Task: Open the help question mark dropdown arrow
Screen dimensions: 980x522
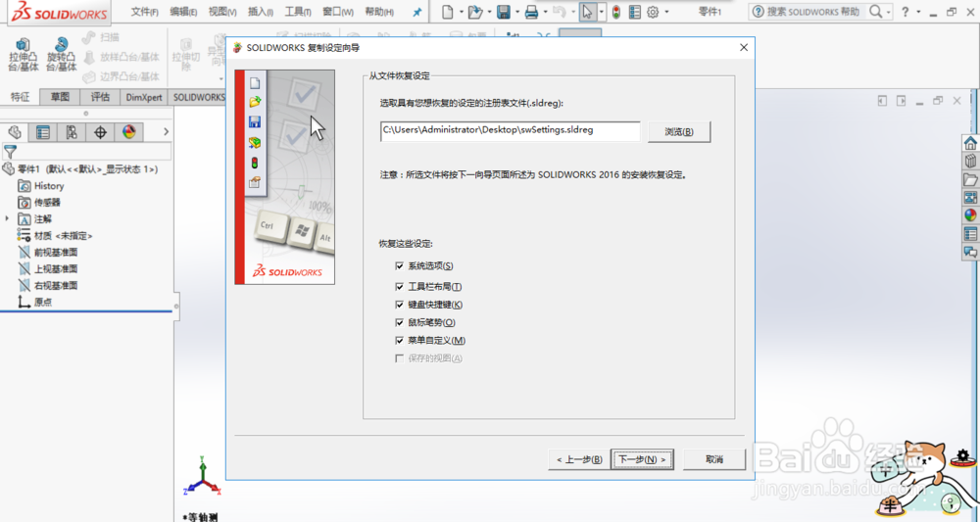Action: pos(918,12)
